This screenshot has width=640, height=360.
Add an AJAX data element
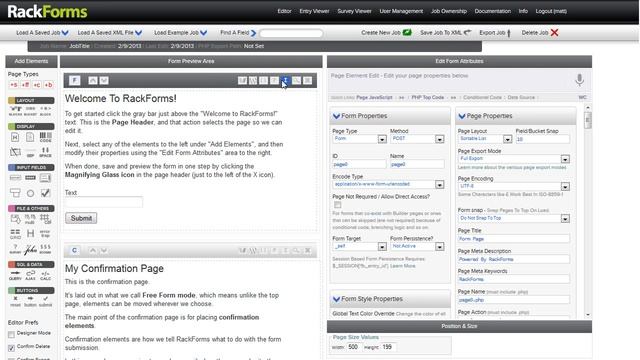pyautogui.click(x=30, y=275)
